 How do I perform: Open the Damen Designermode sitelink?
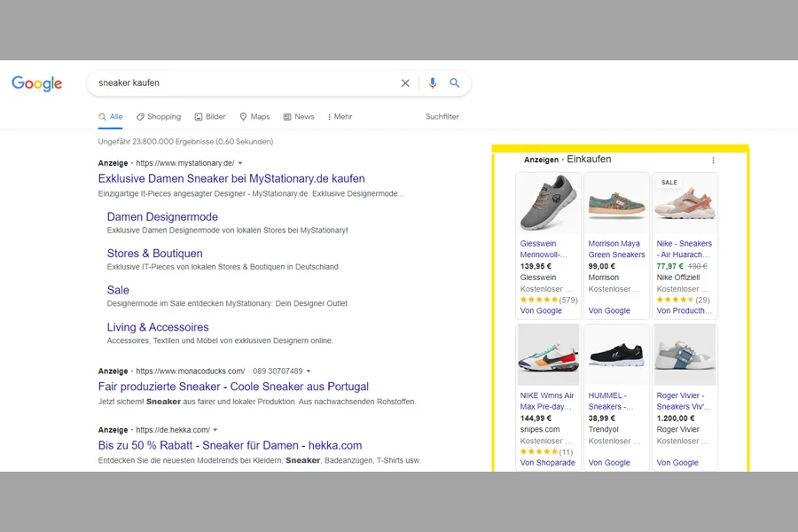[162, 217]
